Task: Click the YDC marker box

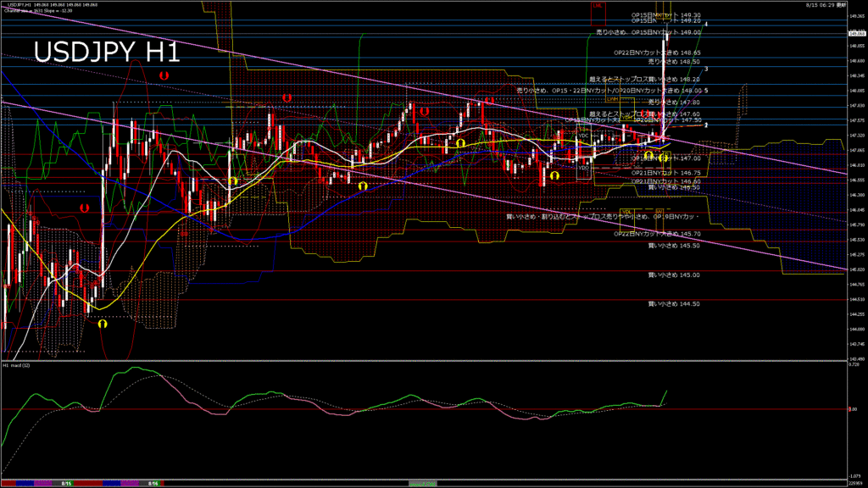Action: [584, 135]
